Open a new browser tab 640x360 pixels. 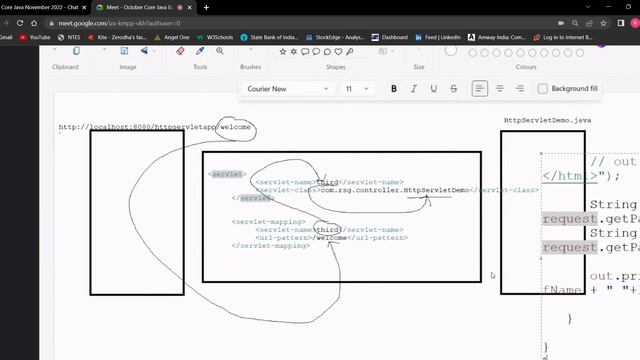tap(206, 7)
